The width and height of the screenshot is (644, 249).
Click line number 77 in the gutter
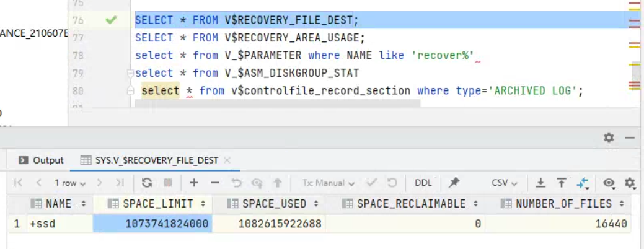coord(78,38)
